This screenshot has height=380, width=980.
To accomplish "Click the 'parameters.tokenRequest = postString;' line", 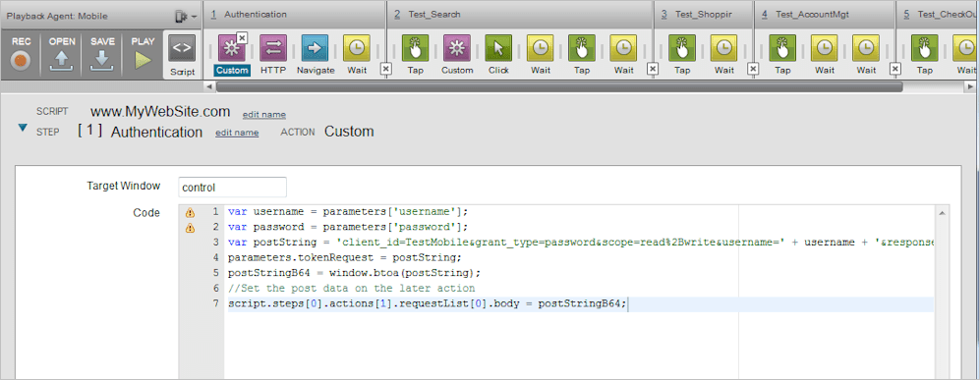I will tap(346, 257).
